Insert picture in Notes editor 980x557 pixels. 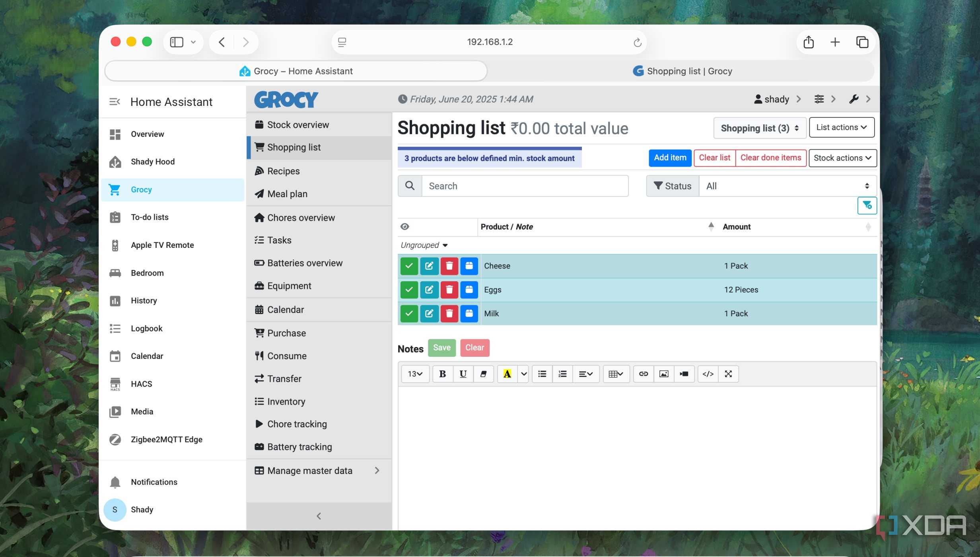point(664,374)
